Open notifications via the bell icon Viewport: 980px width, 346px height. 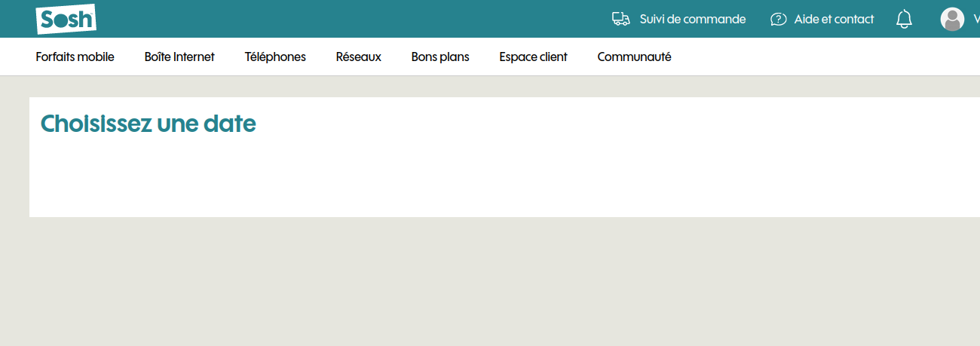904,20
